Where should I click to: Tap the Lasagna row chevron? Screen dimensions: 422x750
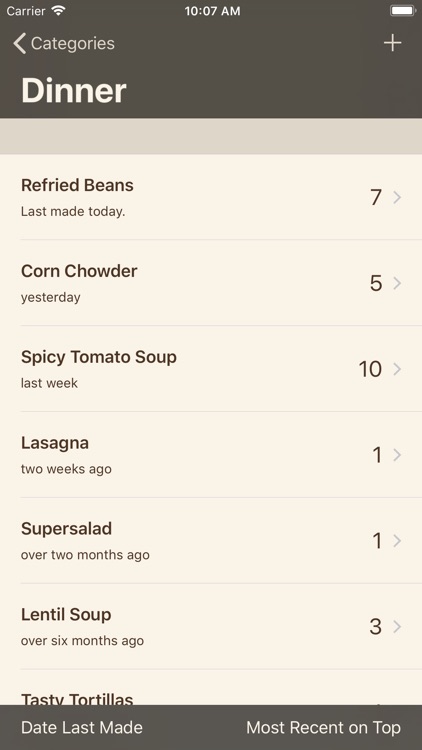[x=397, y=455]
